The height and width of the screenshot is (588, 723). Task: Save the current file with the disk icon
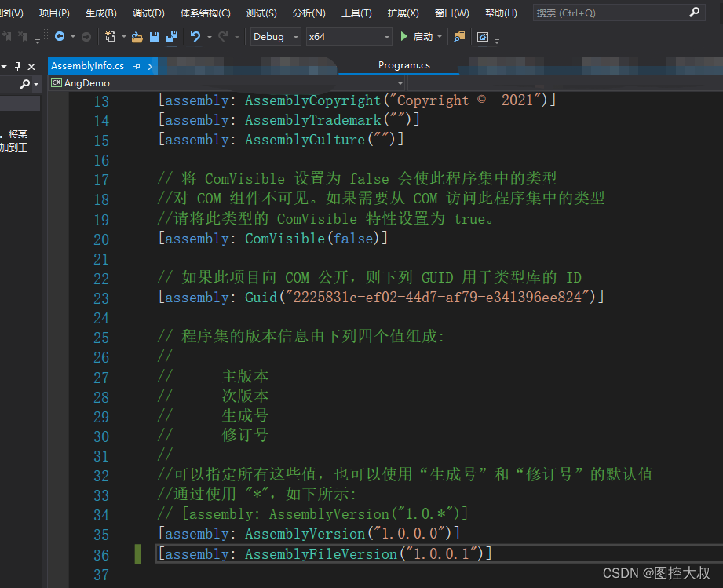click(155, 37)
